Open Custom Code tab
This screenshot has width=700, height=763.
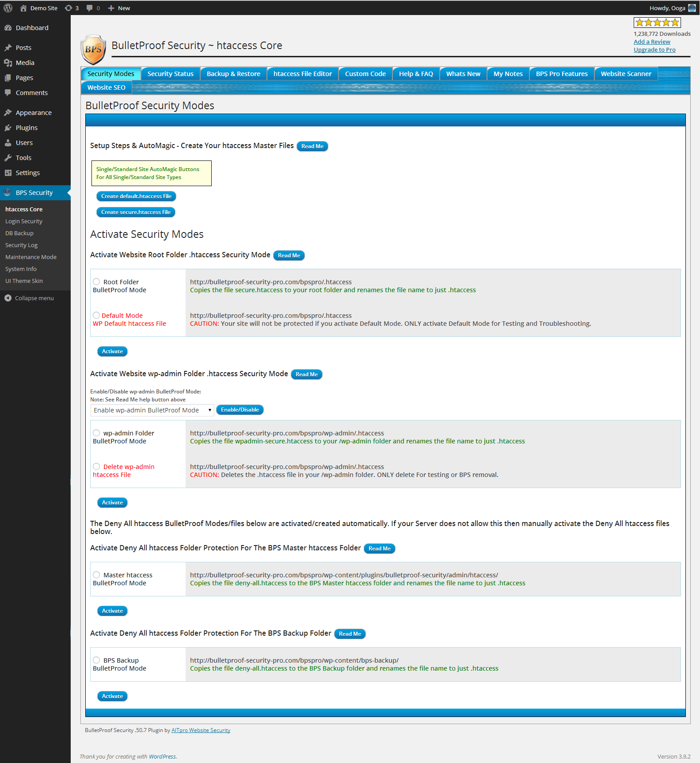tap(365, 74)
